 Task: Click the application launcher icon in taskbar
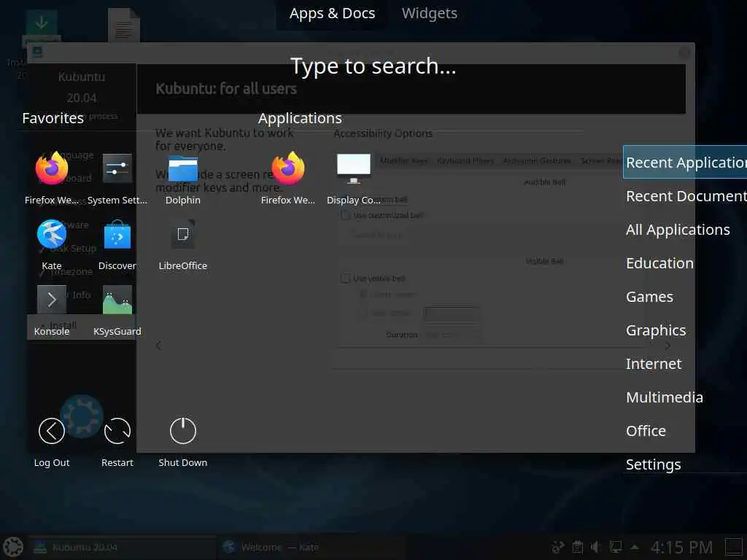pos(13,547)
